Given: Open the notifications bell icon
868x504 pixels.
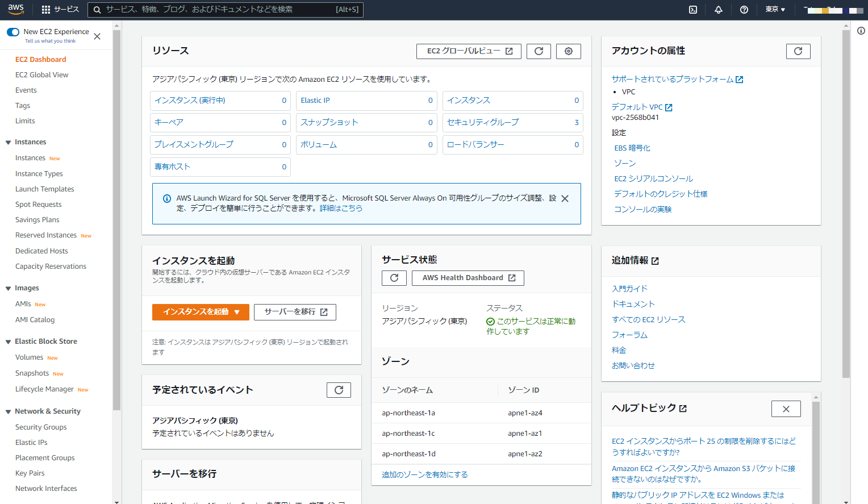Looking at the screenshot, I should [x=718, y=10].
